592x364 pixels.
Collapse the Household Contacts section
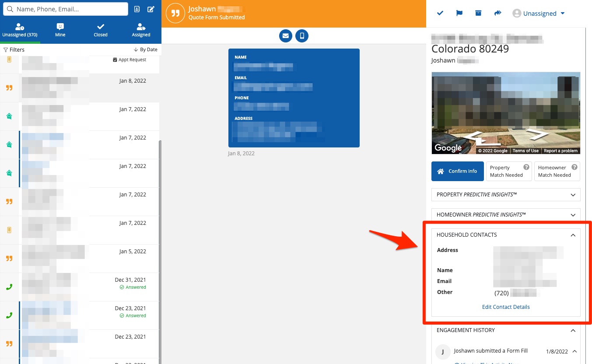point(573,235)
